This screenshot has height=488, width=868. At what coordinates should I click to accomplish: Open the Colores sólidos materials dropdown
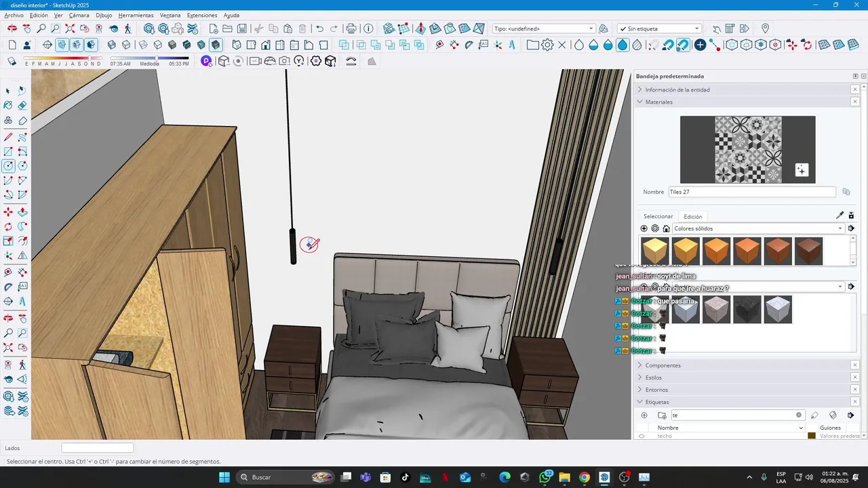coord(758,228)
